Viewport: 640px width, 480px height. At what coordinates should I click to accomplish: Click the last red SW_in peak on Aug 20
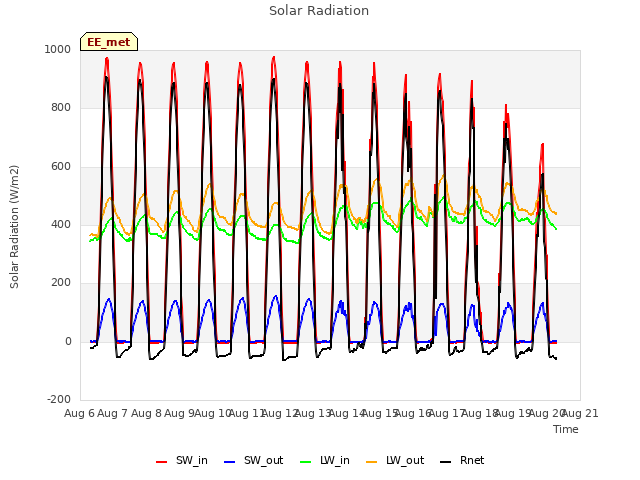(542, 144)
